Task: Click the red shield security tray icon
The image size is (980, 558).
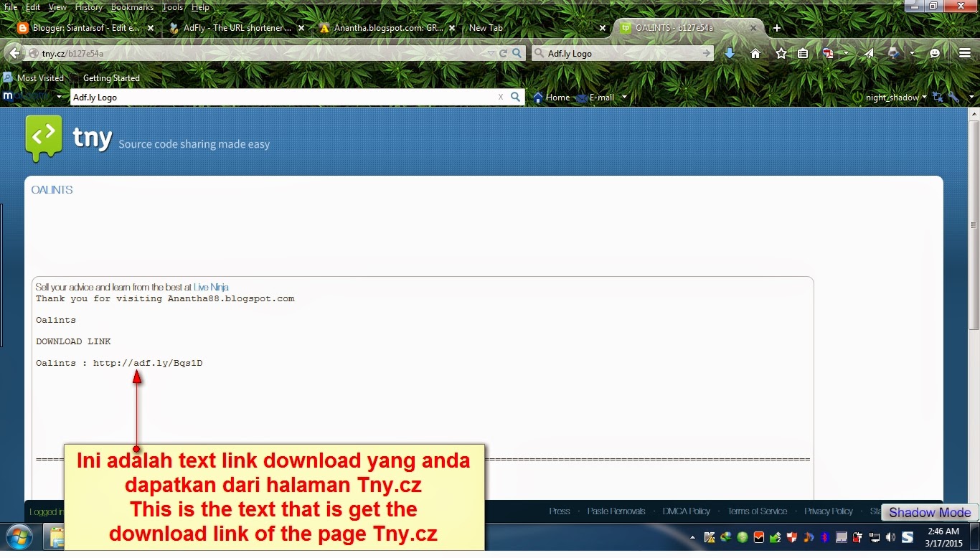Action: [792, 536]
